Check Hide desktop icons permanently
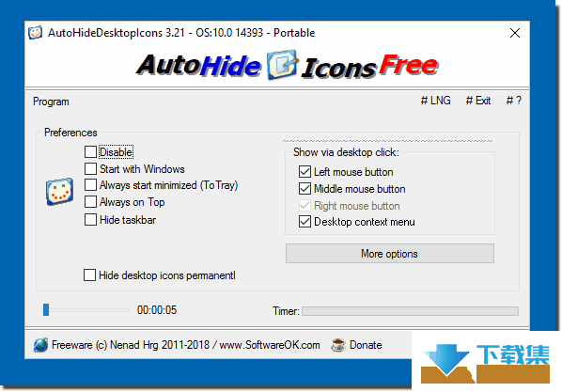The image size is (562, 392). coord(89,275)
